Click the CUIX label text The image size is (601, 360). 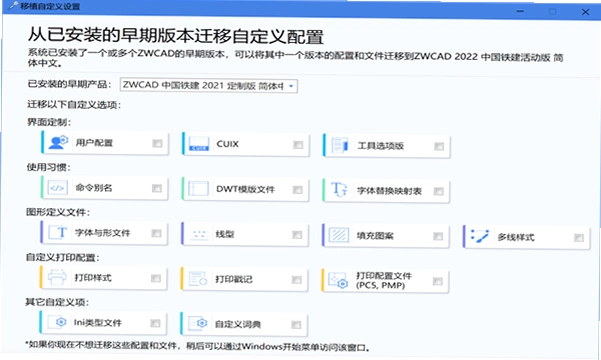(228, 144)
